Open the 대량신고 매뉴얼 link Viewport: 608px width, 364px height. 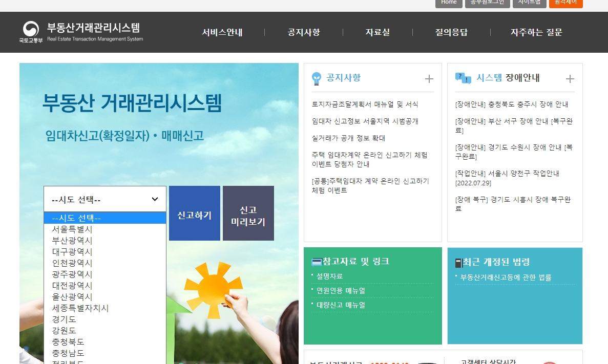click(341, 305)
